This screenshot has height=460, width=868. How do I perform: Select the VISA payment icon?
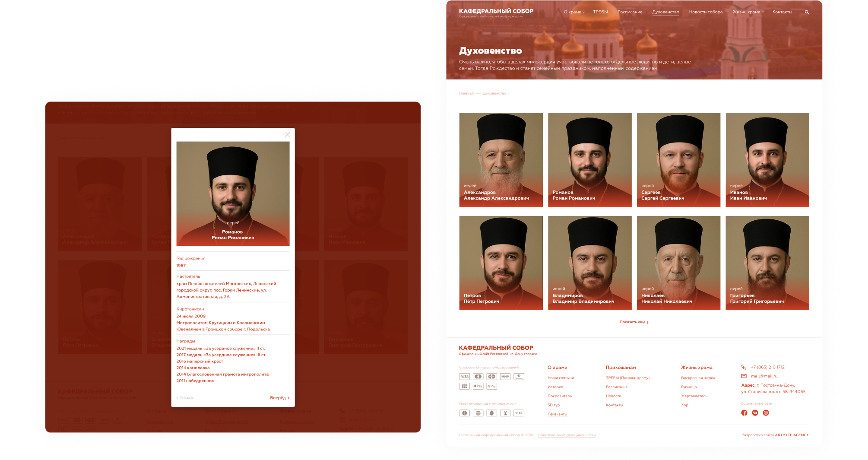tap(464, 377)
